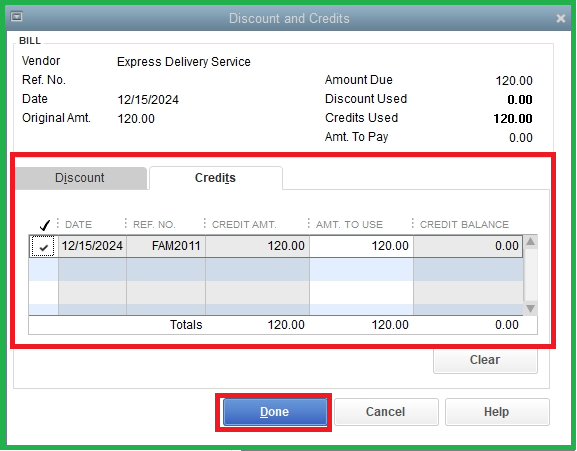Click the empty second credit row
Viewport: 577px width, 451px height.
pos(276,269)
